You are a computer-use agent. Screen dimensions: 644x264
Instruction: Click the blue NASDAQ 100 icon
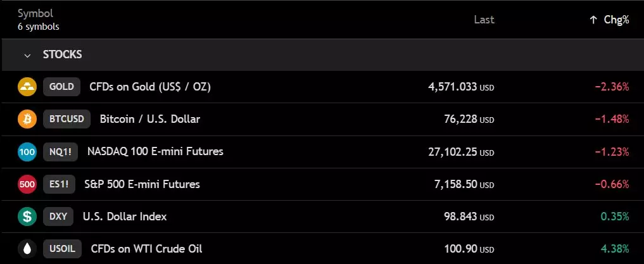click(27, 152)
